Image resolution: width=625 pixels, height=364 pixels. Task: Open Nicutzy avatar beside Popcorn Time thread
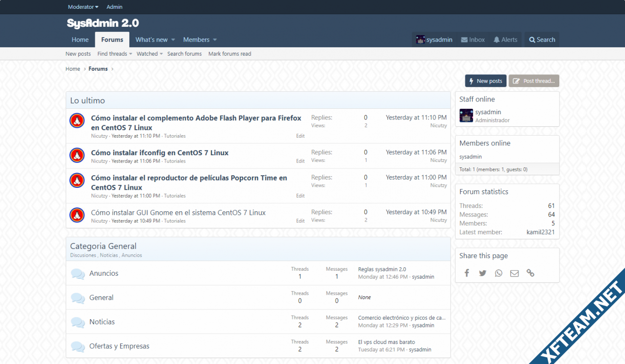(77, 181)
